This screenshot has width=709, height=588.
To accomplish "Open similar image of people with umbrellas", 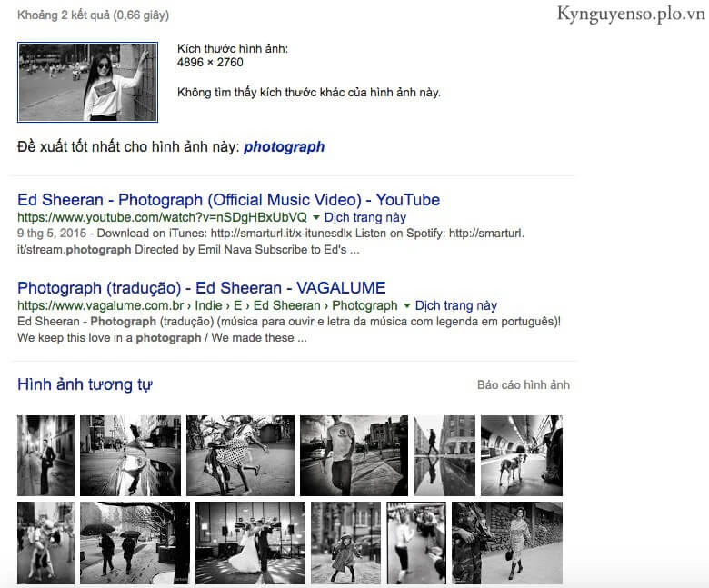I will click(x=135, y=543).
